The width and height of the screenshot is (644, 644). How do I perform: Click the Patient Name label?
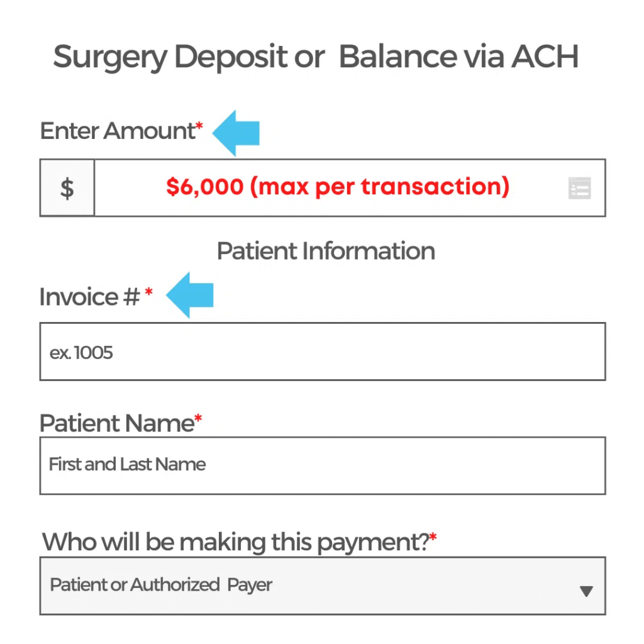pos(116,423)
